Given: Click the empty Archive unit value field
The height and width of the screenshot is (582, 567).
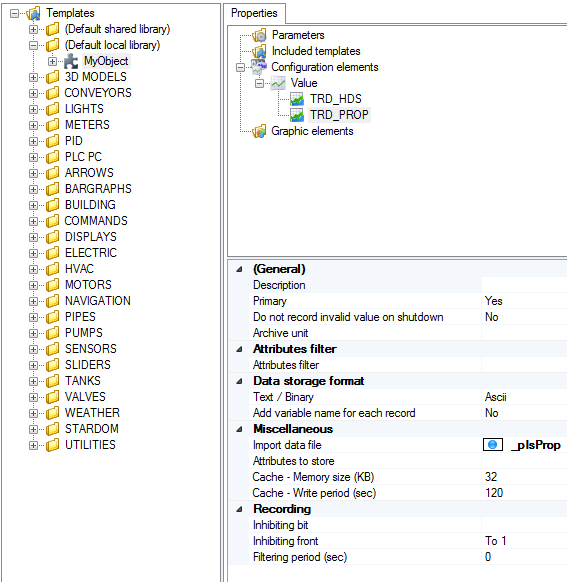Looking at the screenshot, I should coord(524,333).
